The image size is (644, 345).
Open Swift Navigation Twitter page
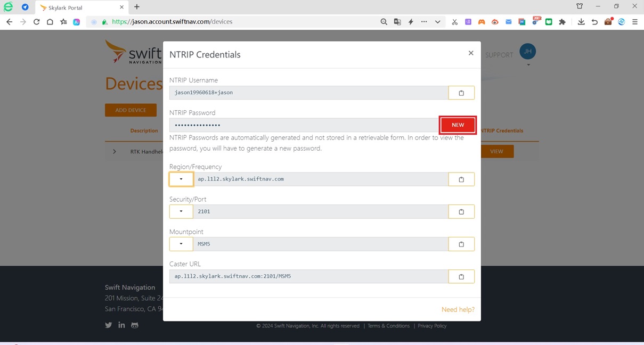coord(109,325)
